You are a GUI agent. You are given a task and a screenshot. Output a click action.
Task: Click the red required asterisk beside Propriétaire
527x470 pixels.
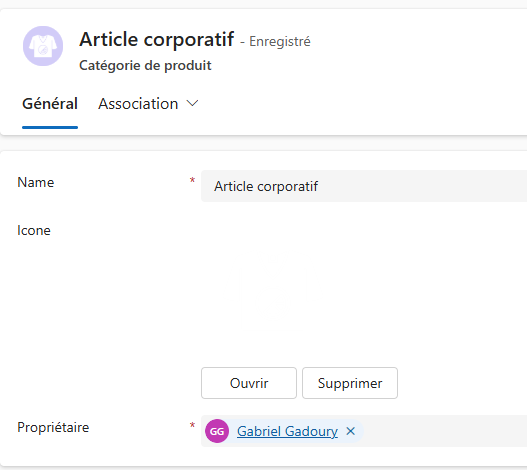(192, 425)
